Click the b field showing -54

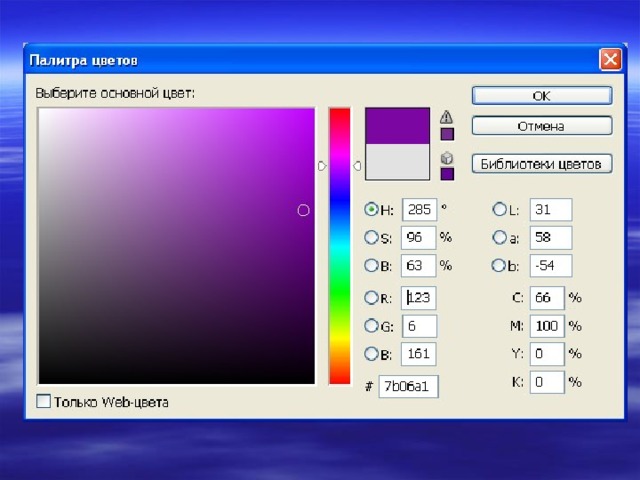[551, 265]
